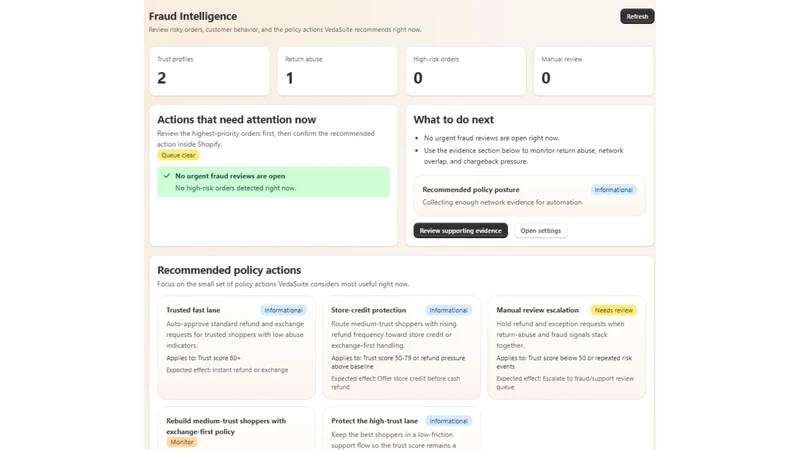Click the Trust profiles value 2
The height and width of the screenshot is (450, 800).
(x=162, y=78)
